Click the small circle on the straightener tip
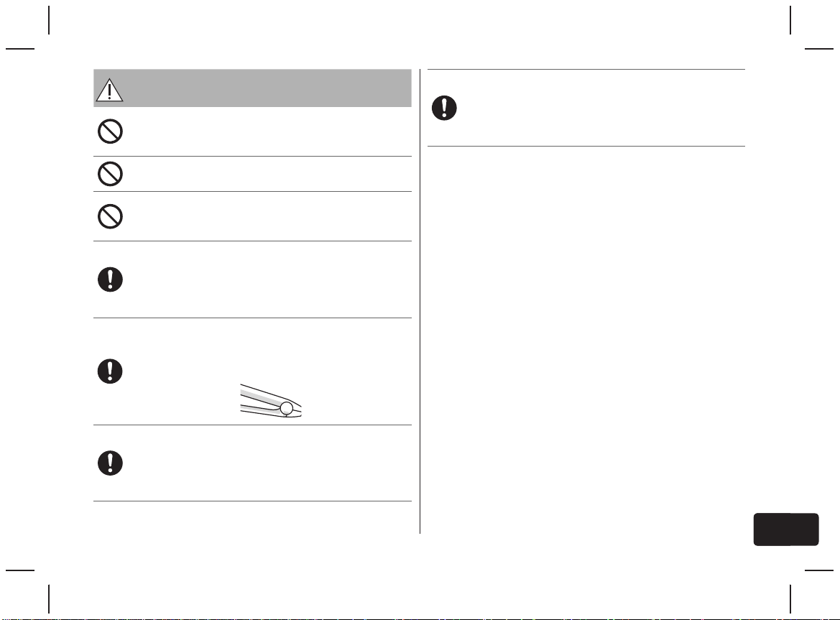This screenshot has width=840, height=620. click(x=287, y=409)
